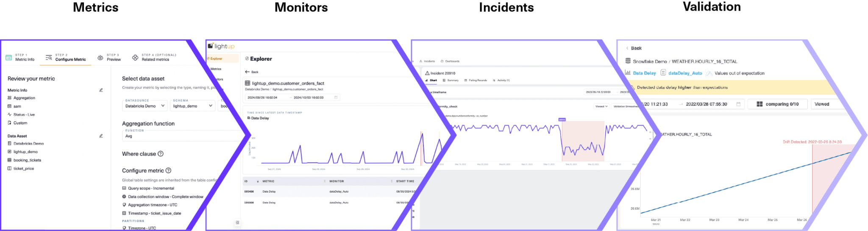Click the Incident 20910 warning icon

point(427,73)
